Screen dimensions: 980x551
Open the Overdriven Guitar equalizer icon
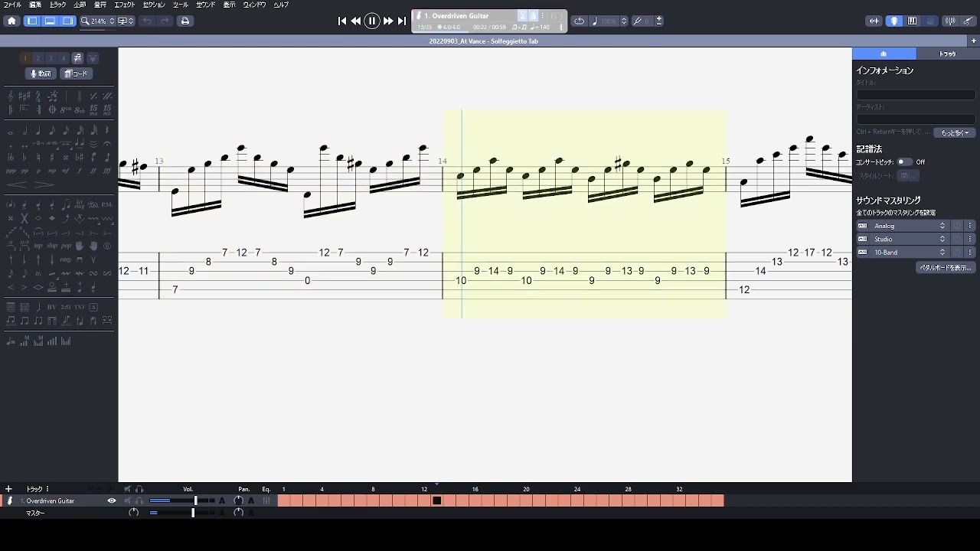[266, 501]
